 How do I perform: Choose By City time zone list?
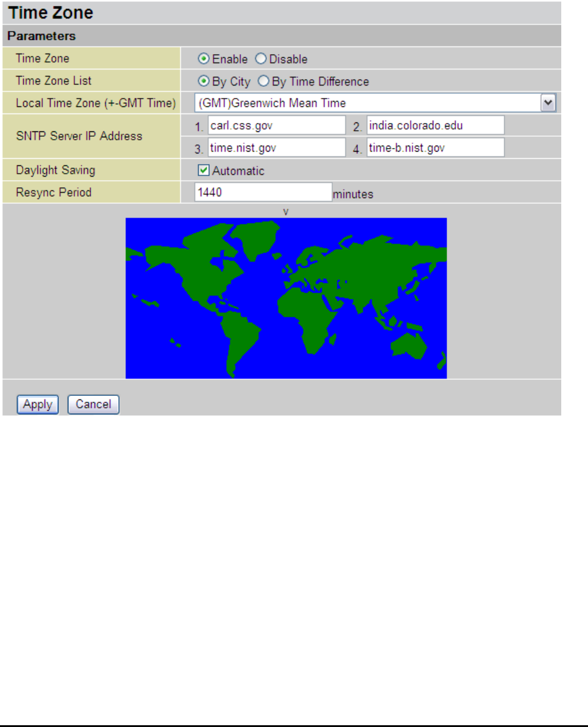(x=204, y=81)
